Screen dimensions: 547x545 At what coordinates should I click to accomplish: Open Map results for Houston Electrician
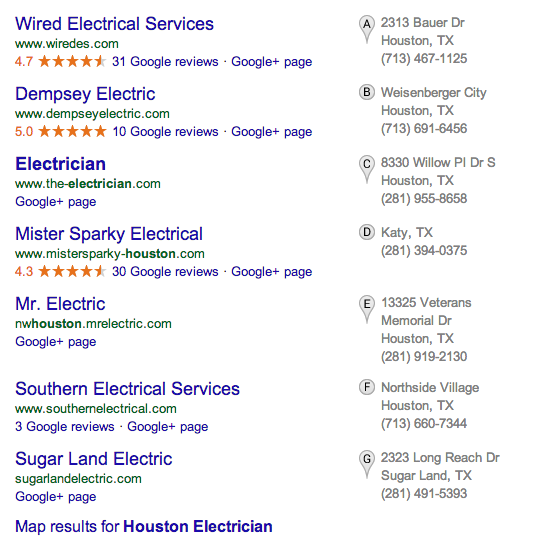pos(144,526)
